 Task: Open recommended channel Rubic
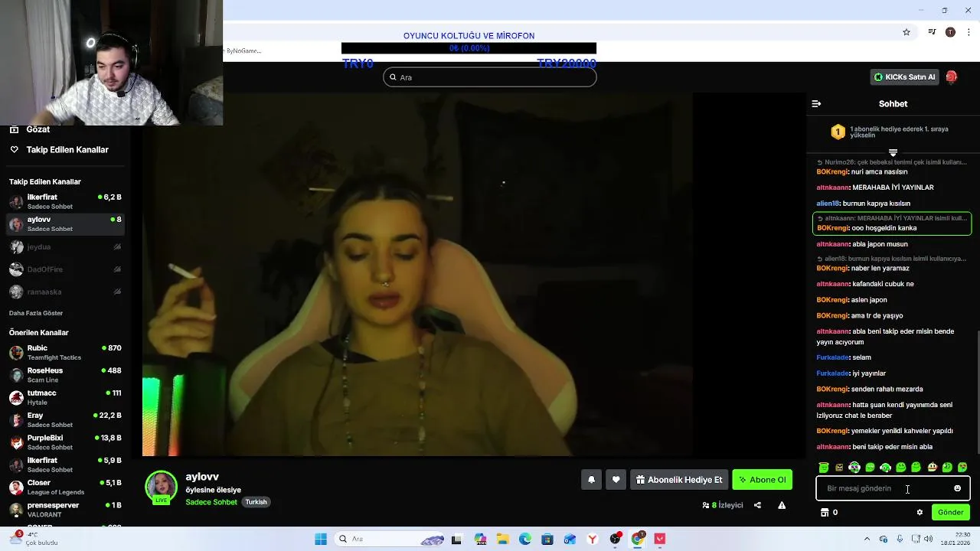[65, 352]
